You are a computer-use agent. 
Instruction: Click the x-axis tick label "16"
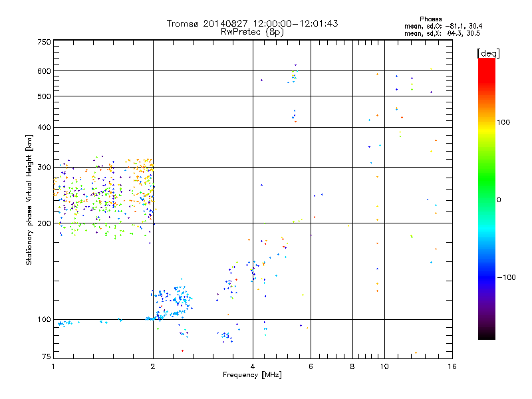(x=452, y=366)
